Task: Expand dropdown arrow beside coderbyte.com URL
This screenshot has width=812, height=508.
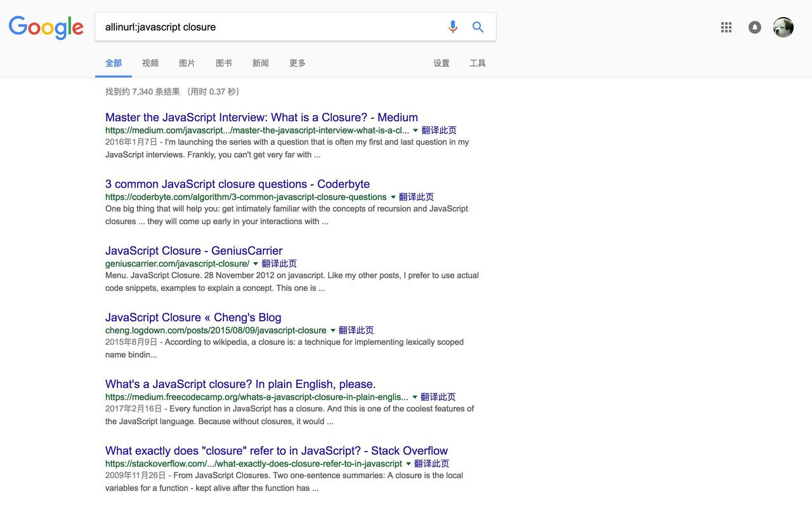Action: [393, 197]
